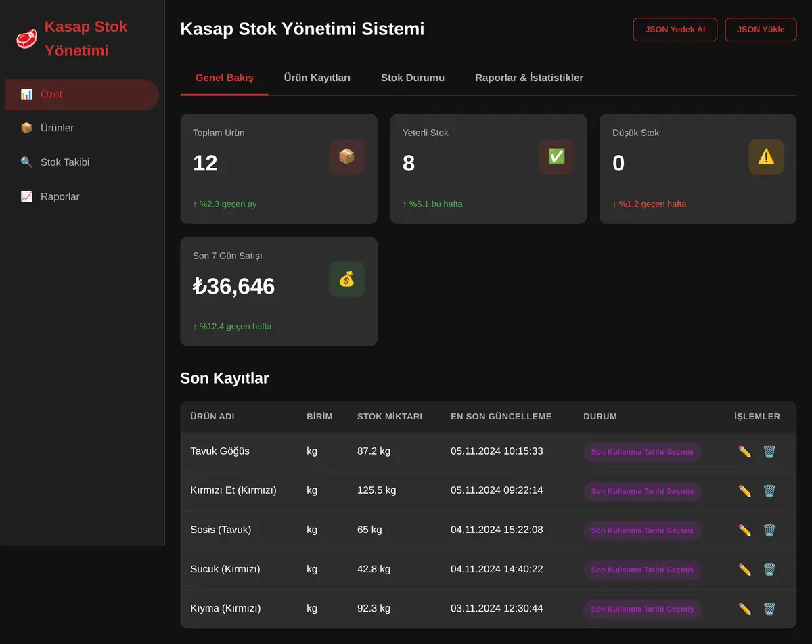Click the meat logo icon in sidebar
The width and height of the screenshot is (812, 644).
pos(26,39)
